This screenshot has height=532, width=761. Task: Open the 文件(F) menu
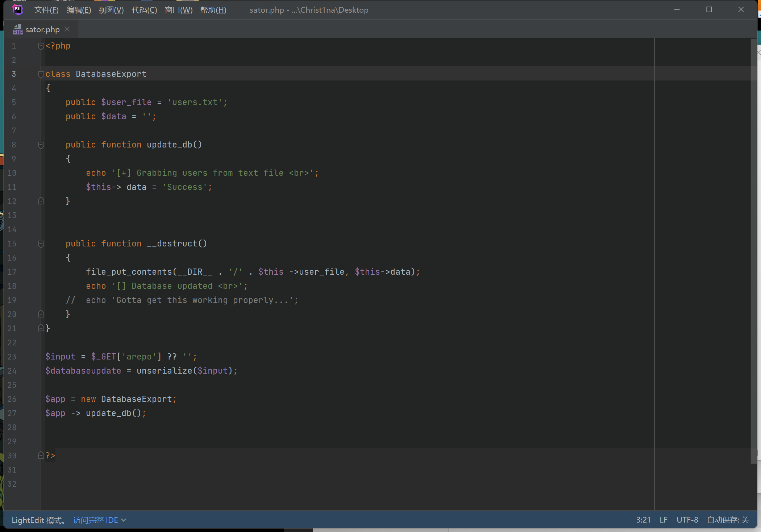[x=46, y=10]
